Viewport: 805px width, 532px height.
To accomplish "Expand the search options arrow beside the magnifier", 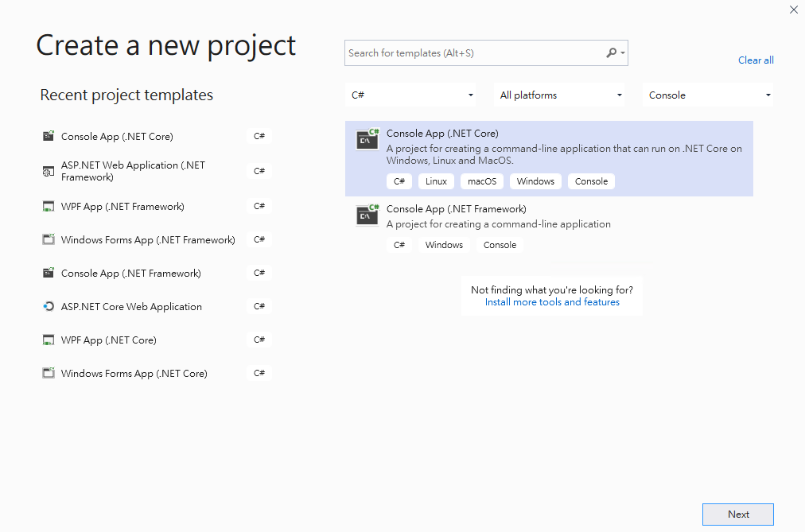I will pyautogui.click(x=623, y=52).
